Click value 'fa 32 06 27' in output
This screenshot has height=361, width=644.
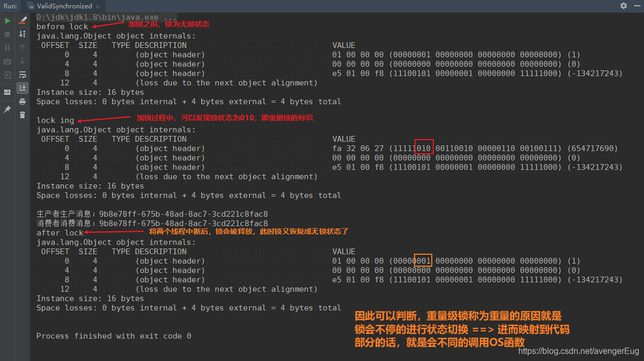coord(358,148)
